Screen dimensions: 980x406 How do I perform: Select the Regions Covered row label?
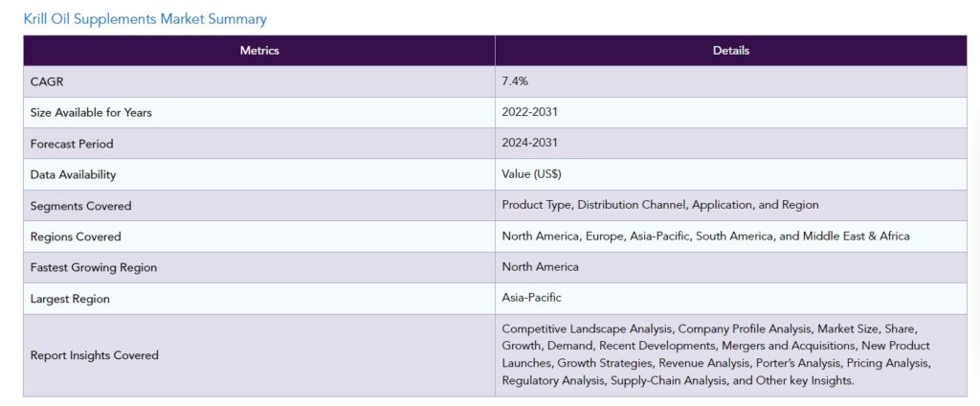click(76, 237)
